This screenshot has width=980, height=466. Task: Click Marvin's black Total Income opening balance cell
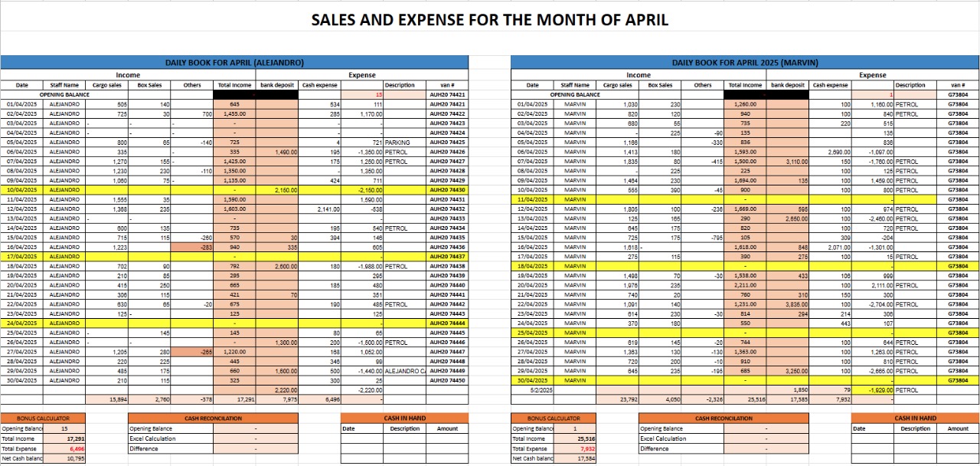click(x=745, y=95)
